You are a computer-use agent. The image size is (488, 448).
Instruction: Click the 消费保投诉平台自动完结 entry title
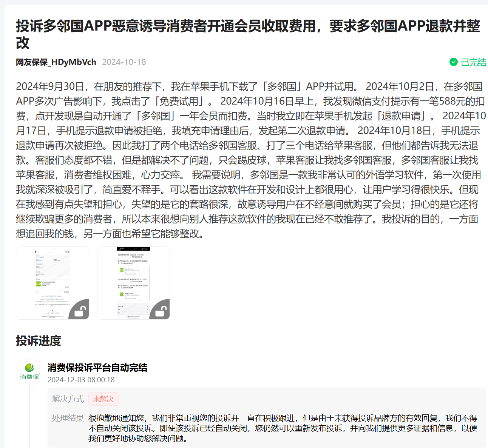(97, 368)
